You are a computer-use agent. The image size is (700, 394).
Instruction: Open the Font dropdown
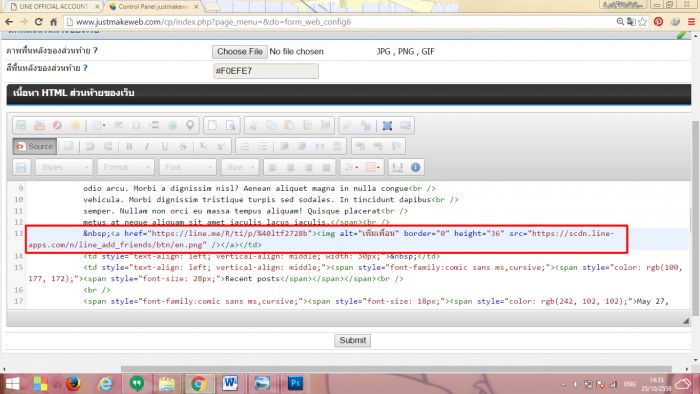click(x=188, y=167)
